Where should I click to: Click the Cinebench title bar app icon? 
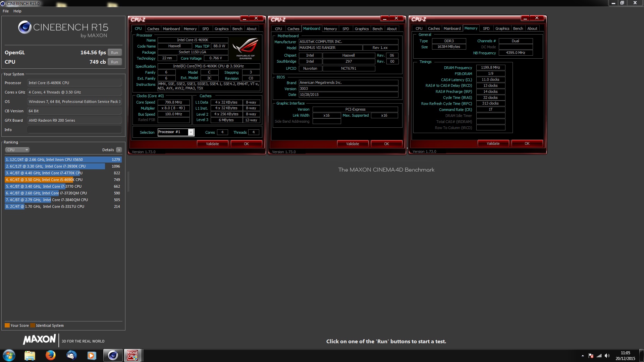click(3, 3)
